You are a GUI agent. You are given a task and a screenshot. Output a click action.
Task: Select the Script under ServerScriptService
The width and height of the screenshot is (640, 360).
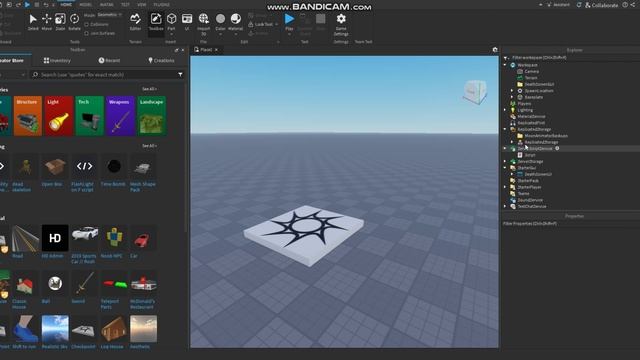point(530,155)
